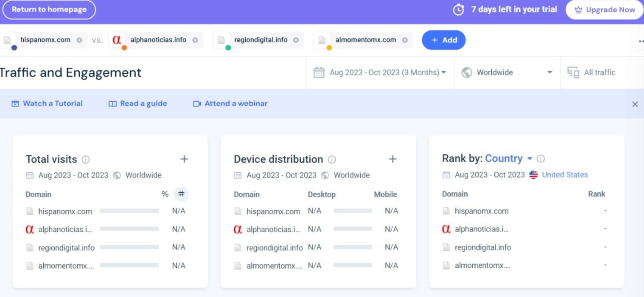This screenshot has width=644, height=297.
Task: Click Mobile column header
Action: tap(385, 195)
